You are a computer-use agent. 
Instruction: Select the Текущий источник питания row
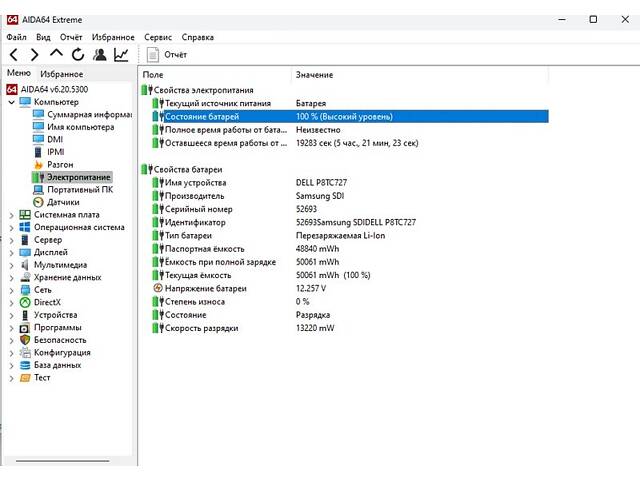pyautogui.click(x=350, y=103)
